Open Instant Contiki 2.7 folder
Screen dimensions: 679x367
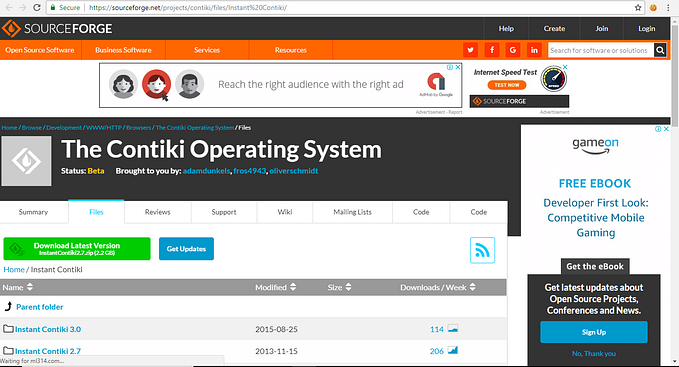tap(48, 351)
